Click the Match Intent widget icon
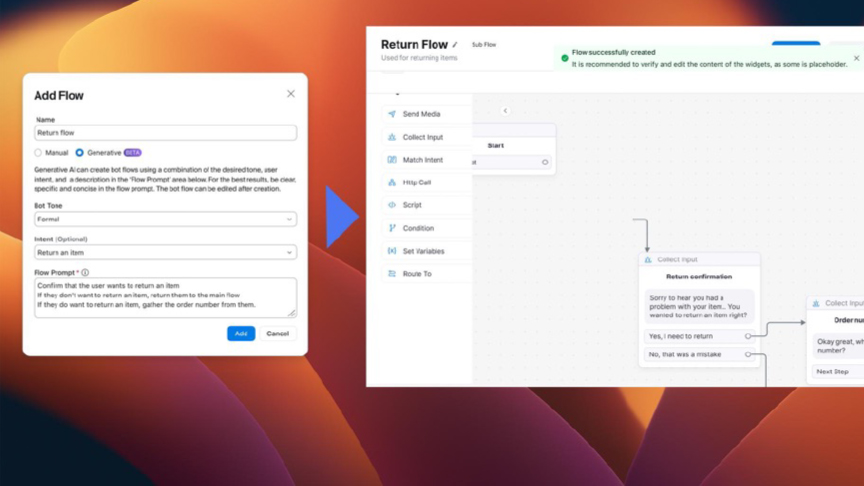 point(392,160)
